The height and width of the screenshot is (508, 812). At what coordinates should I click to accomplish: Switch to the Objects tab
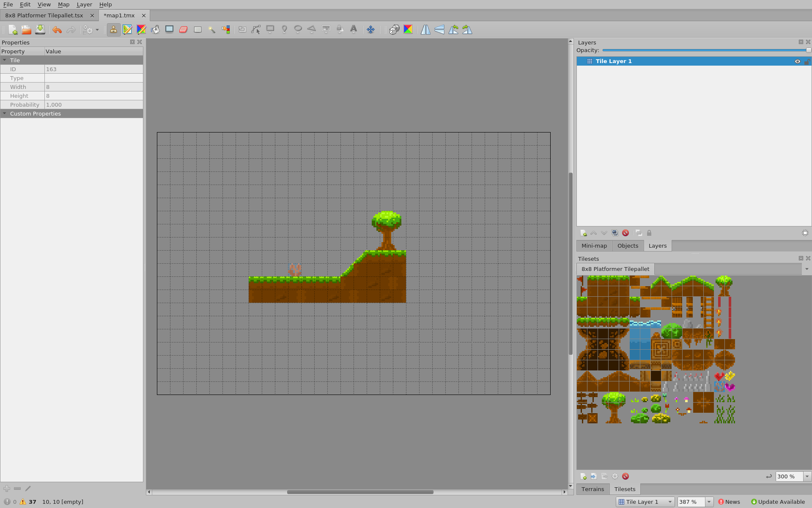(x=628, y=246)
